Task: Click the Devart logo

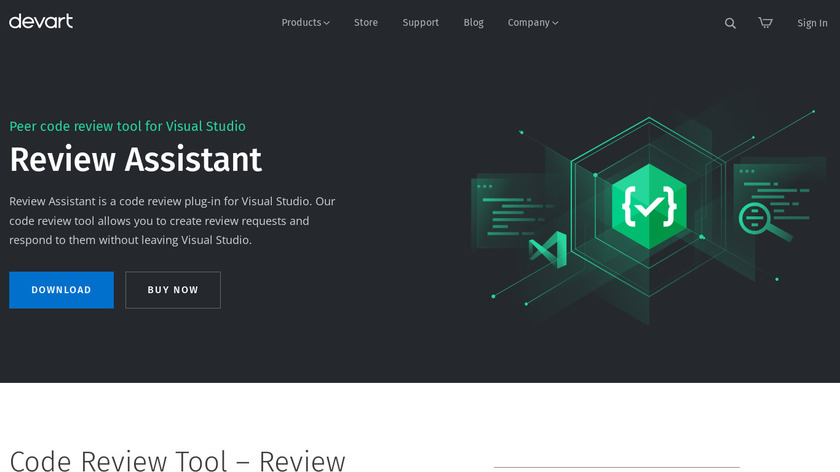Action: coord(41,21)
